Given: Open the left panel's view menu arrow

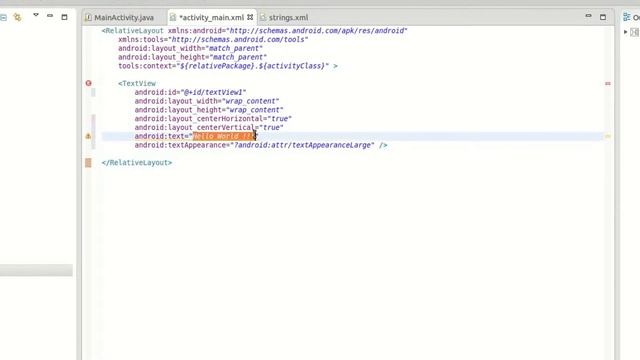Looking at the screenshot, I should pos(36,15).
